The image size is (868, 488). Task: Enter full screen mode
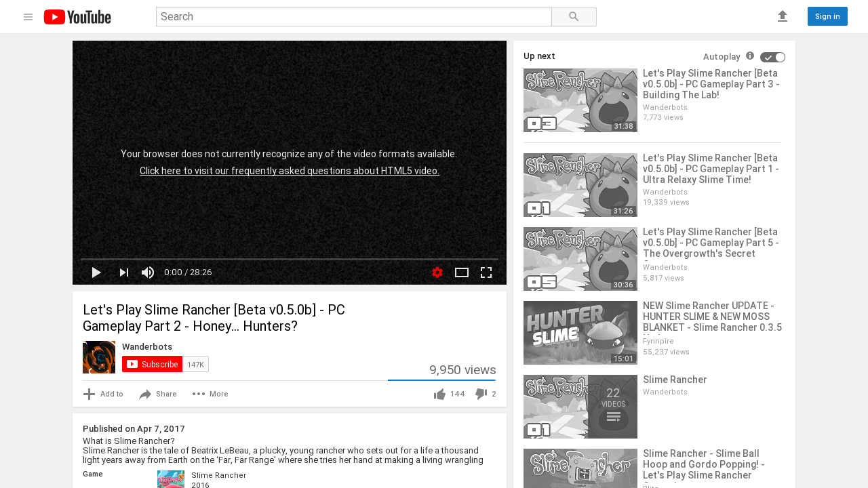[486, 272]
